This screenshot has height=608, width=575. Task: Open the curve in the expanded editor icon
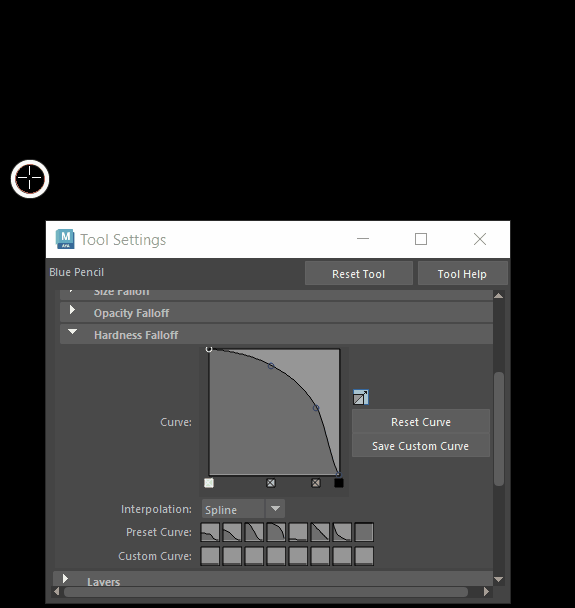[x=361, y=397]
